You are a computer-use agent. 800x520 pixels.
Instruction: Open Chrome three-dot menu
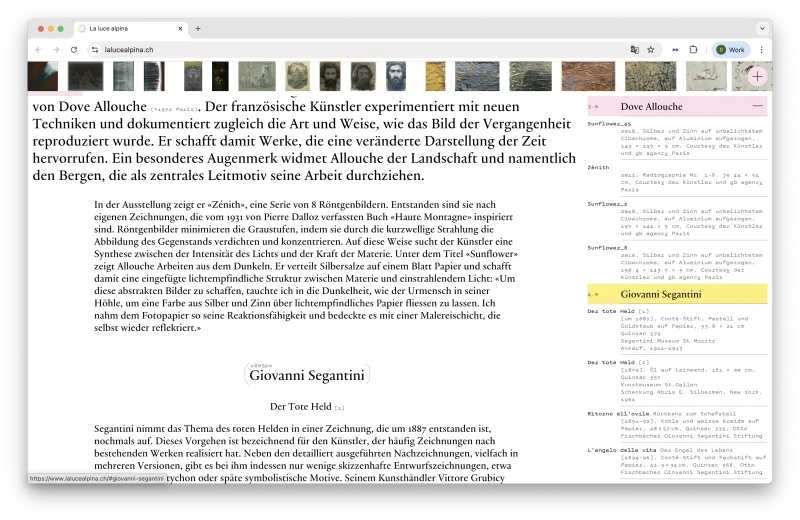click(761, 50)
